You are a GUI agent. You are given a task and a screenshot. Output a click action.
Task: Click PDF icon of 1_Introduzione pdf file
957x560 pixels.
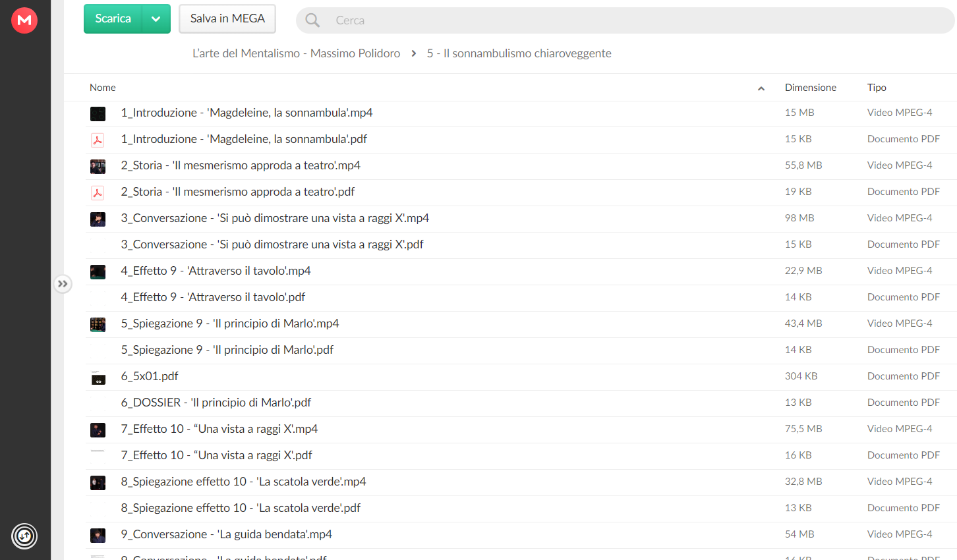click(x=98, y=140)
